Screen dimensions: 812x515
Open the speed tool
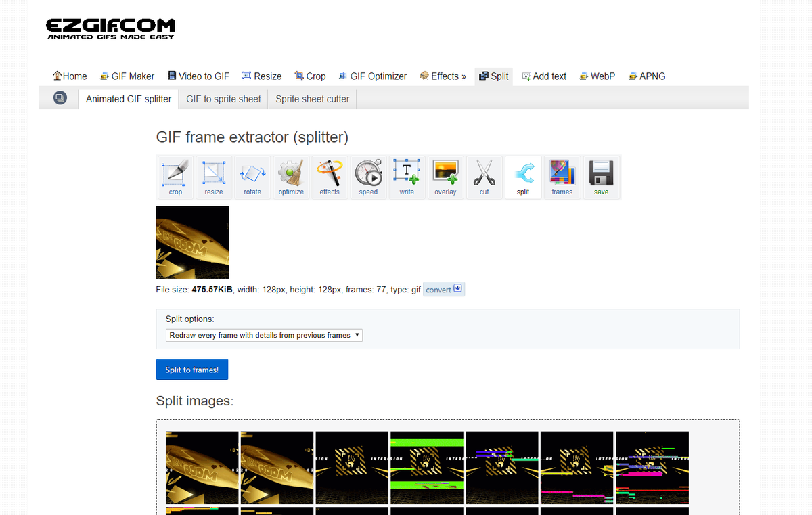click(368, 177)
